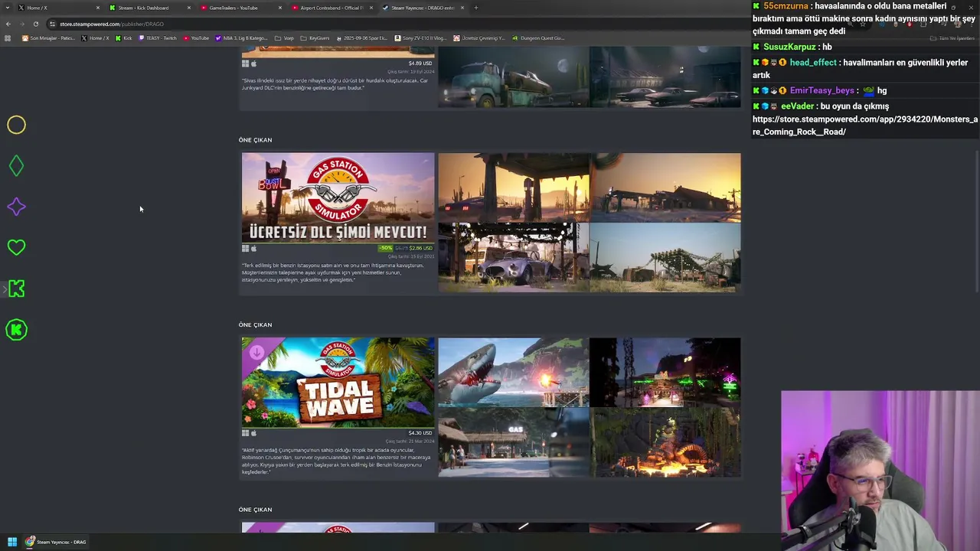Image resolution: width=980 pixels, height=551 pixels.
Task: Close the GameTrailers - YouTube tab
Action: point(279,8)
